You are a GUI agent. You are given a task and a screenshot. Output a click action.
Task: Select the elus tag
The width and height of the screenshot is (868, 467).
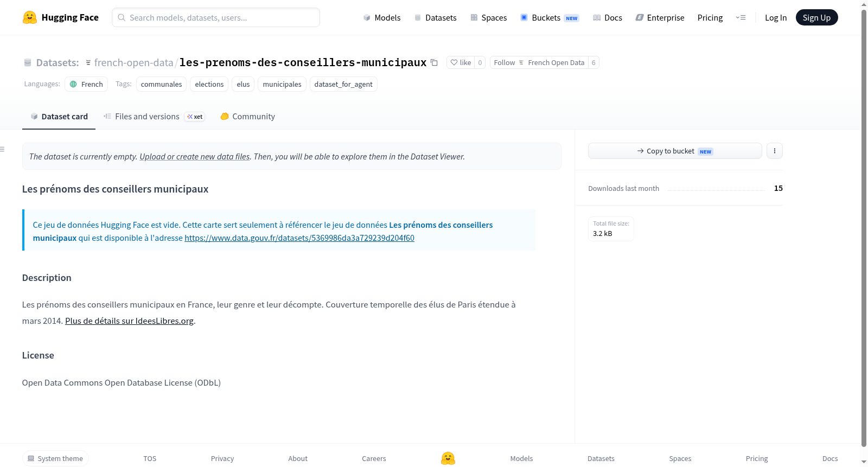point(243,84)
